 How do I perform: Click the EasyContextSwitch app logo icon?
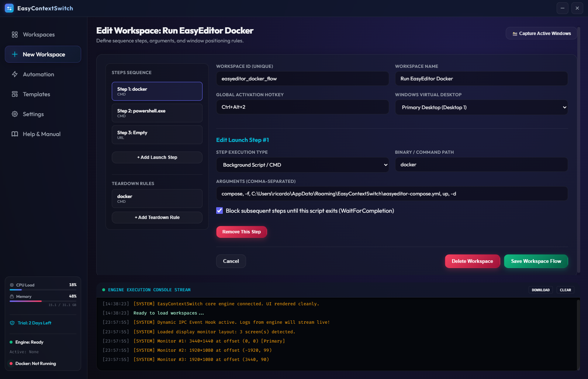tap(9, 8)
